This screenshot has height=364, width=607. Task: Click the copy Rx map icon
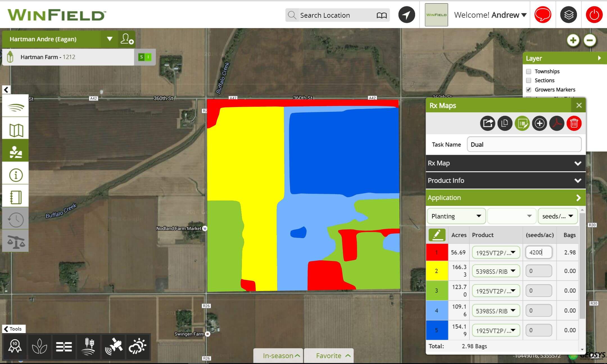pos(505,123)
